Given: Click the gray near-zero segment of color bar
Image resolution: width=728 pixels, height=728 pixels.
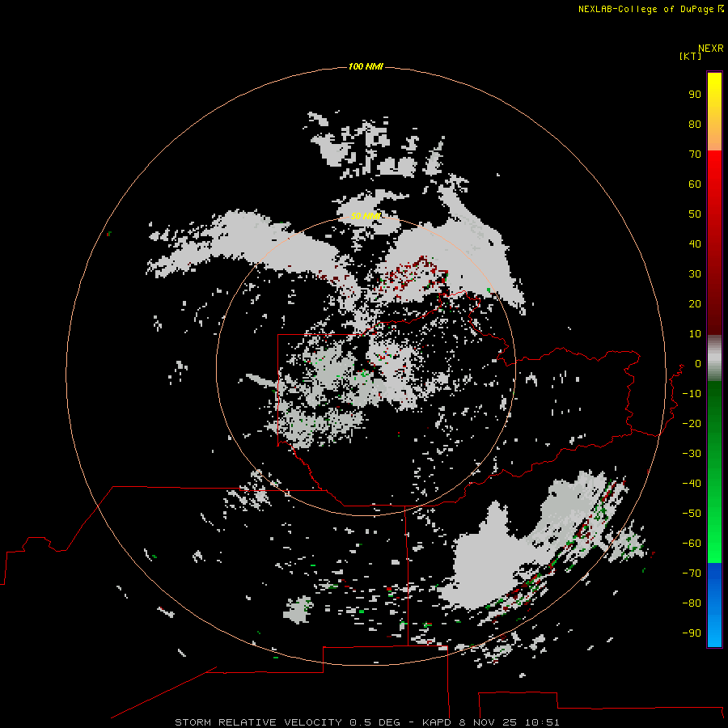Looking at the screenshot, I should [x=714, y=358].
